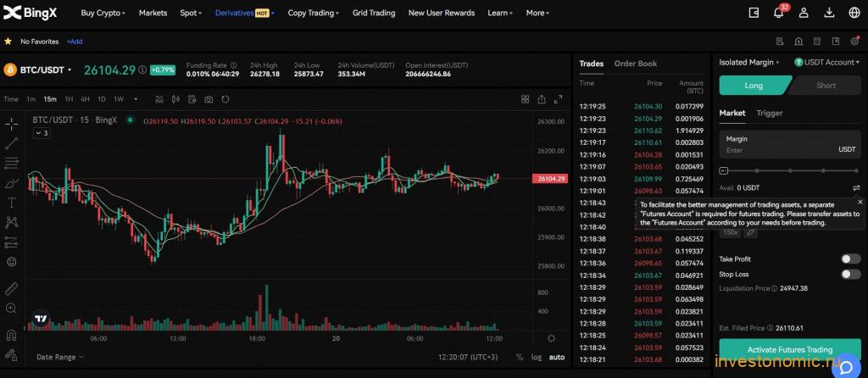Expand the Copy Trading menu
This screenshot has height=378, width=868.
point(314,13)
